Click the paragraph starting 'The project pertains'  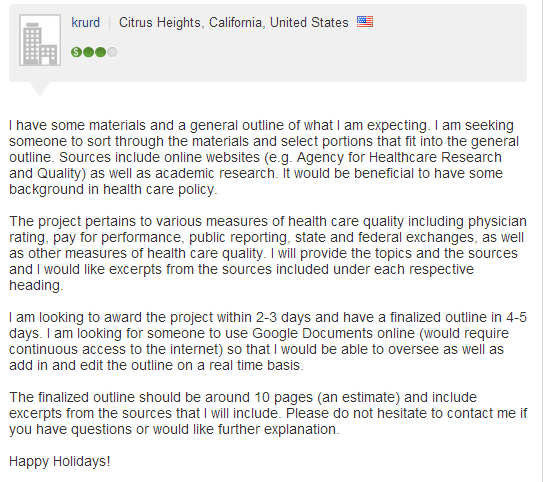[268, 253]
